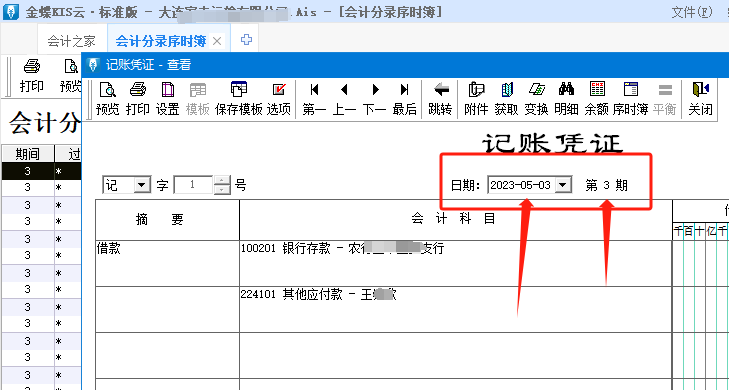Click the voucher number field
The image size is (729, 390).
(193, 185)
